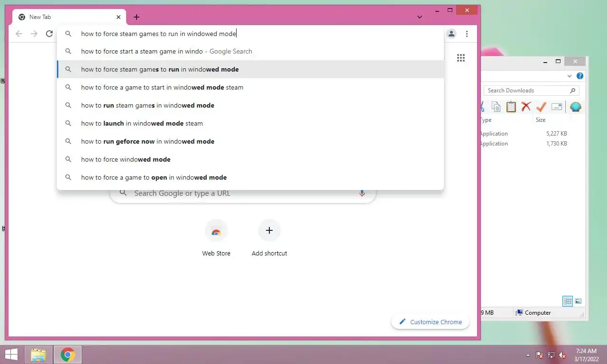607x364 pixels.
Task: Open the Web Store shortcut
Action: pos(216,238)
